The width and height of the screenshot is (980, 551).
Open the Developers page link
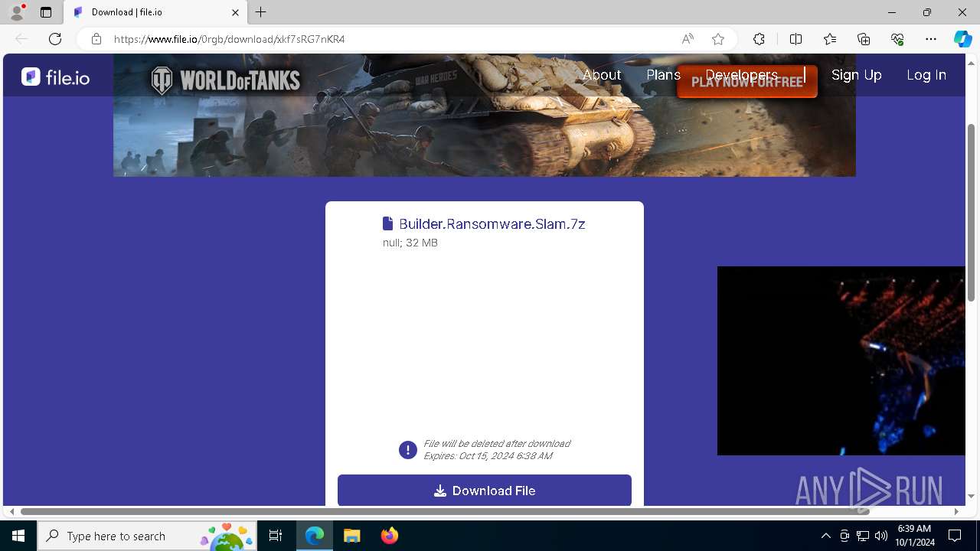click(741, 75)
